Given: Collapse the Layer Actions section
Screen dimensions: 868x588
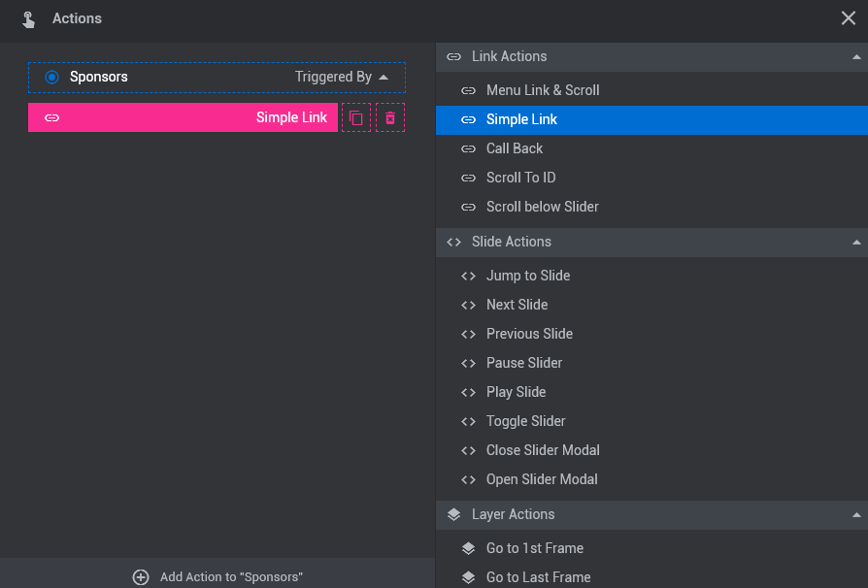Looking at the screenshot, I should [x=856, y=515].
